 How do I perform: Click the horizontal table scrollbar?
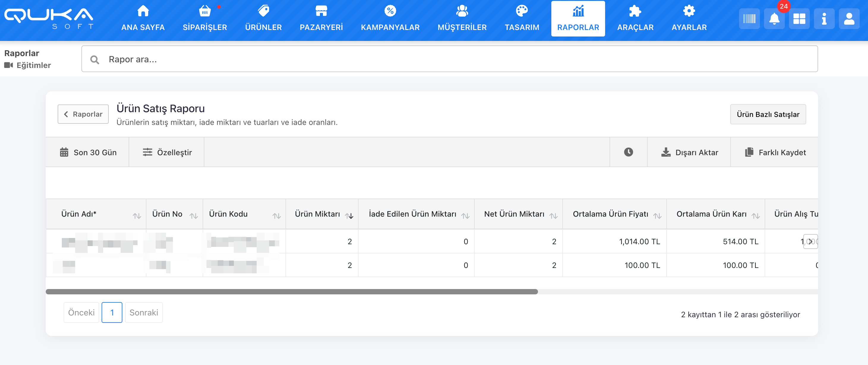pyautogui.click(x=291, y=292)
